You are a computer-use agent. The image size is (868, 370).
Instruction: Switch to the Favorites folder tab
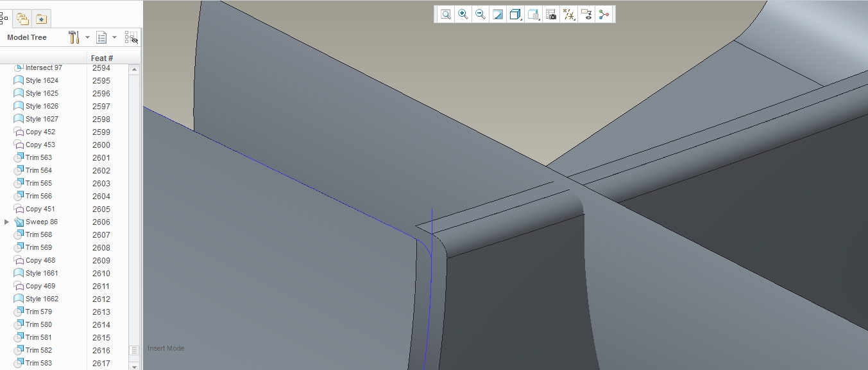[x=41, y=19]
